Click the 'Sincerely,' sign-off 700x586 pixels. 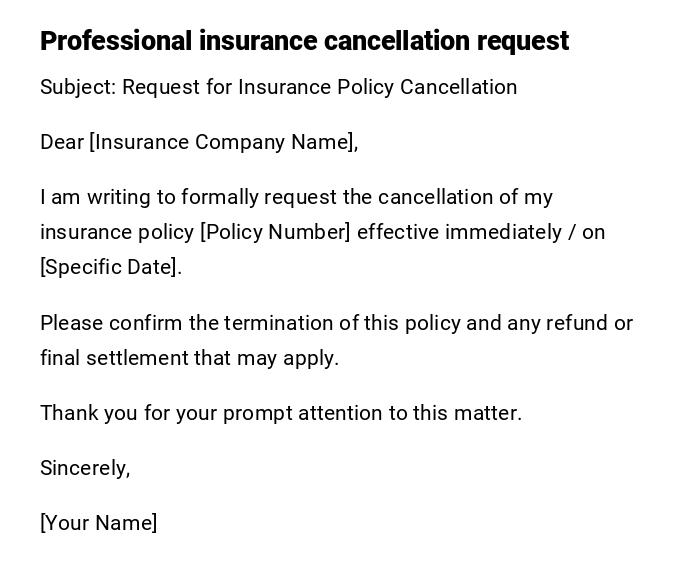[85, 468]
